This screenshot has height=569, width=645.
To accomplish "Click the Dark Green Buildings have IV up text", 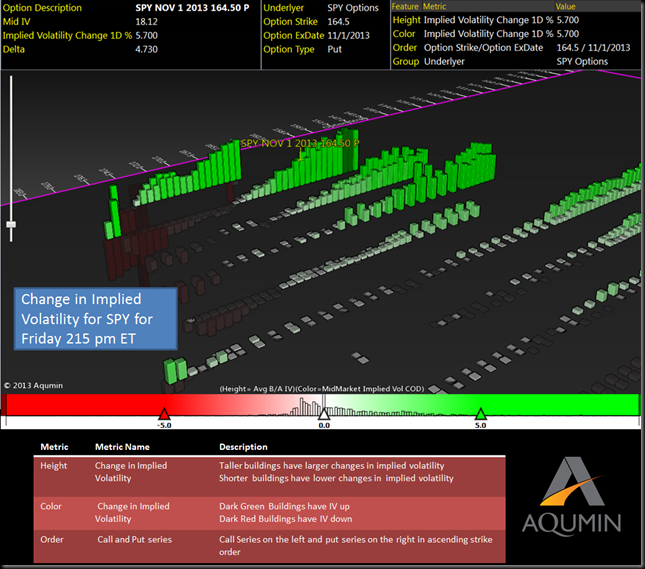I will click(x=284, y=506).
